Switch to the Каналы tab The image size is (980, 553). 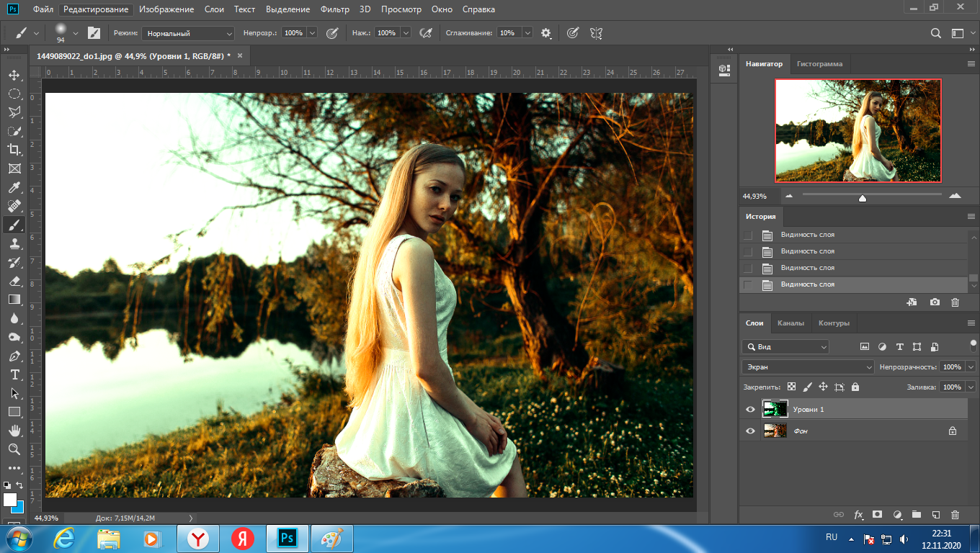click(790, 323)
